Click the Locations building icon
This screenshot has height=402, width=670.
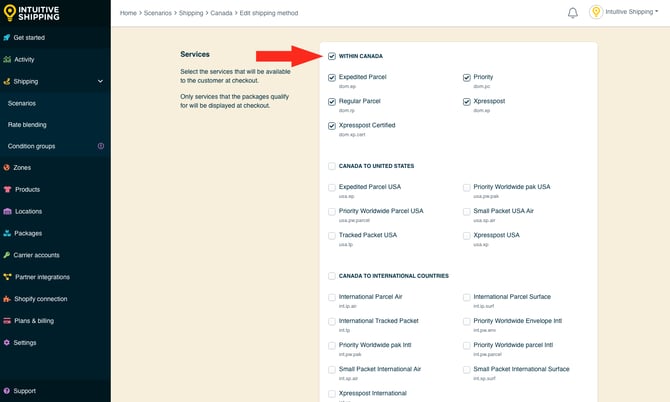click(7, 211)
